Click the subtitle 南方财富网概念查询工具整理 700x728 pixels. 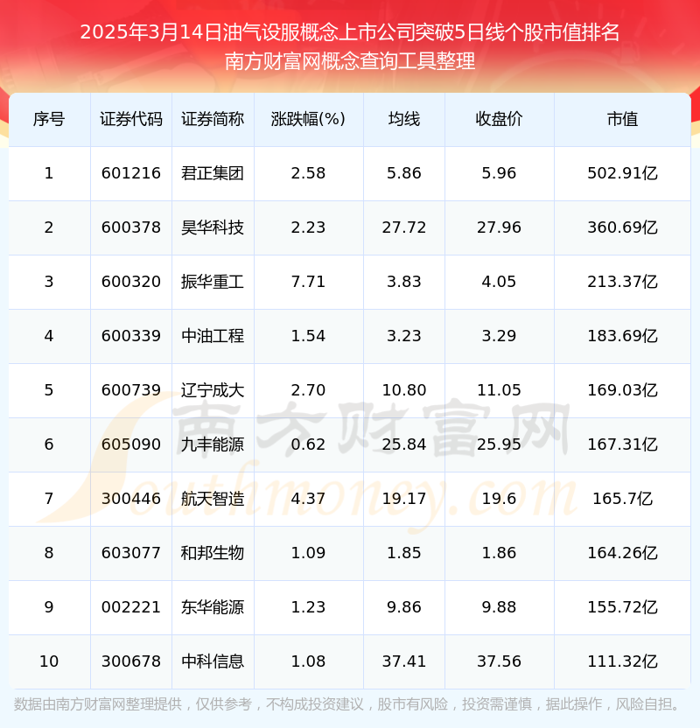pyautogui.click(x=349, y=61)
